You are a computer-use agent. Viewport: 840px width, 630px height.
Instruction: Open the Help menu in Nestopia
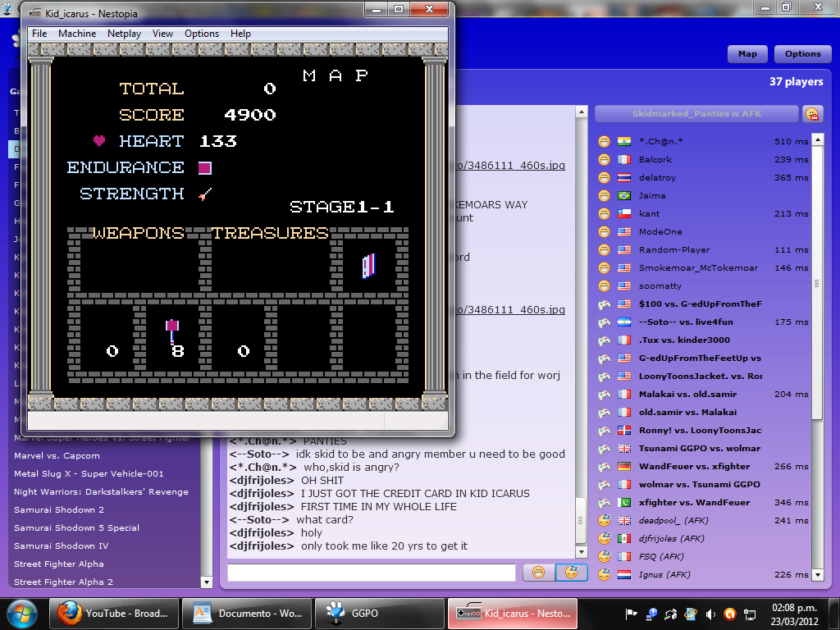click(x=240, y=33)
